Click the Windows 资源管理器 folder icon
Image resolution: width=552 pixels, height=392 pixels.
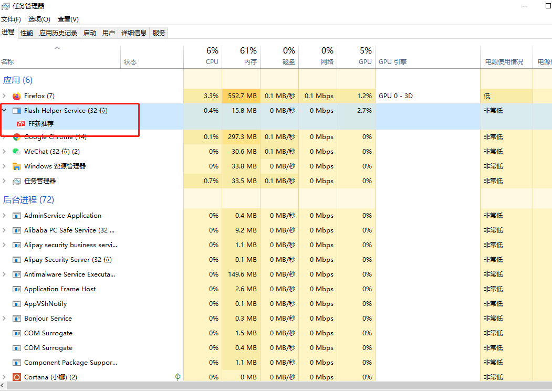[x=17, y=166]
